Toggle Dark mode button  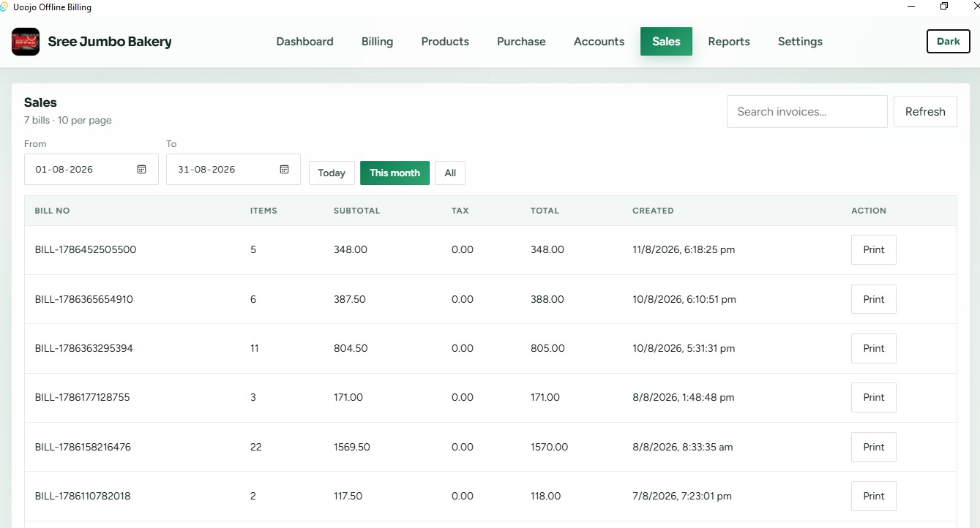click(x=948, y=42)
